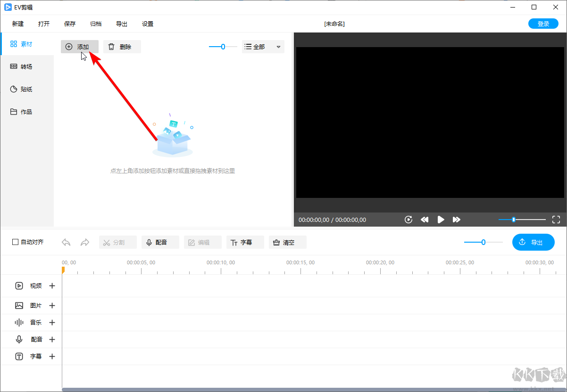The height and width of the screenshot is (392, 567).
Task: Toggle fullscreen preview mode
Action: [556, 219]
